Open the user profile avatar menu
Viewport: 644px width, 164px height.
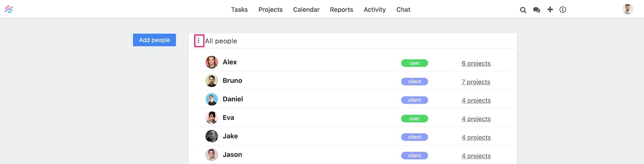pyautogui.click(x=627, y=9)
